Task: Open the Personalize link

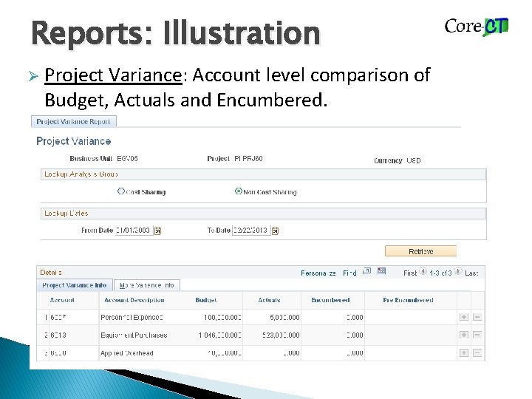Action: (318, 273)
